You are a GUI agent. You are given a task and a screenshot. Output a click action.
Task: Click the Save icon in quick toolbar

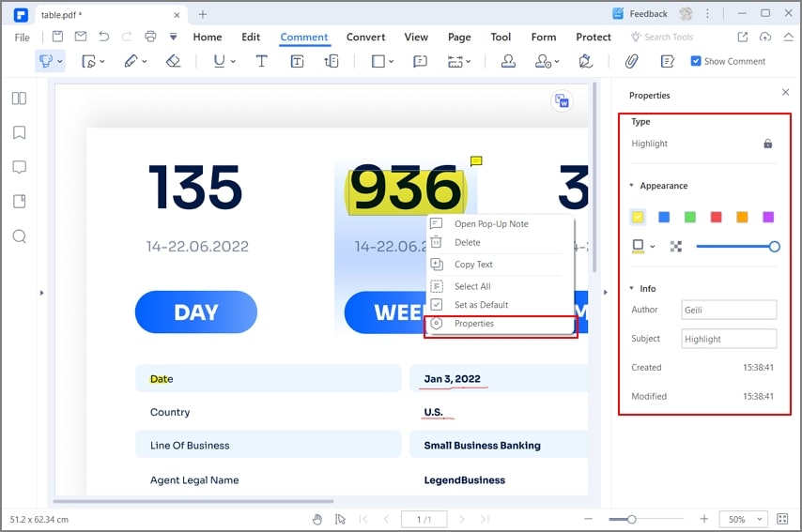(58, 37)
